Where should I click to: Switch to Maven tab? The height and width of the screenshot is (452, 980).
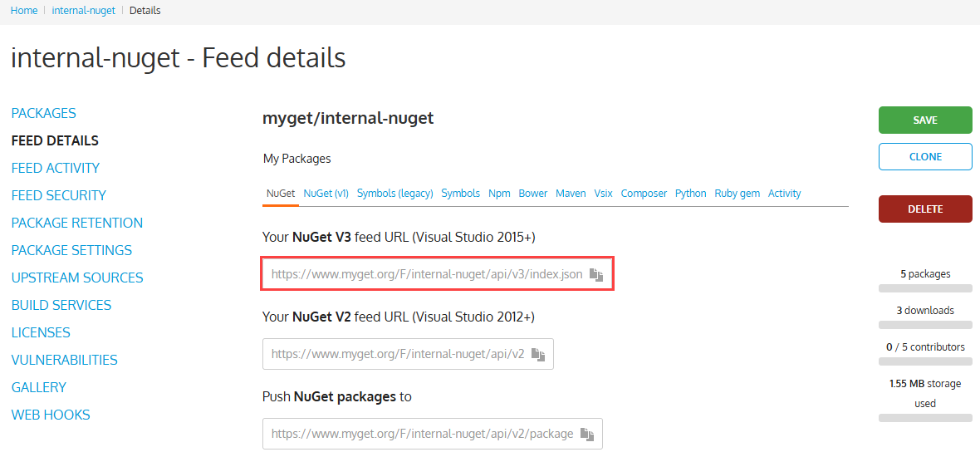tap(571, 194)
